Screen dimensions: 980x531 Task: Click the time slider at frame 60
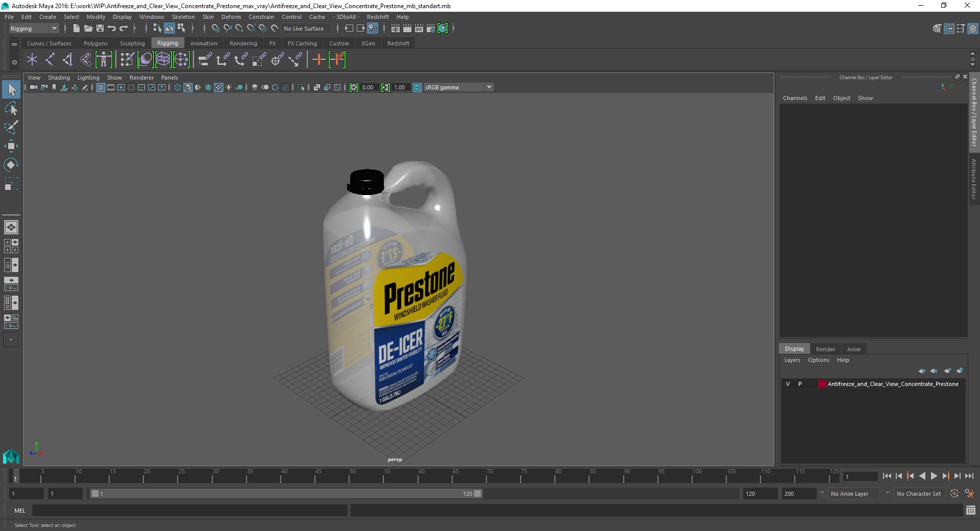point(419,477)
